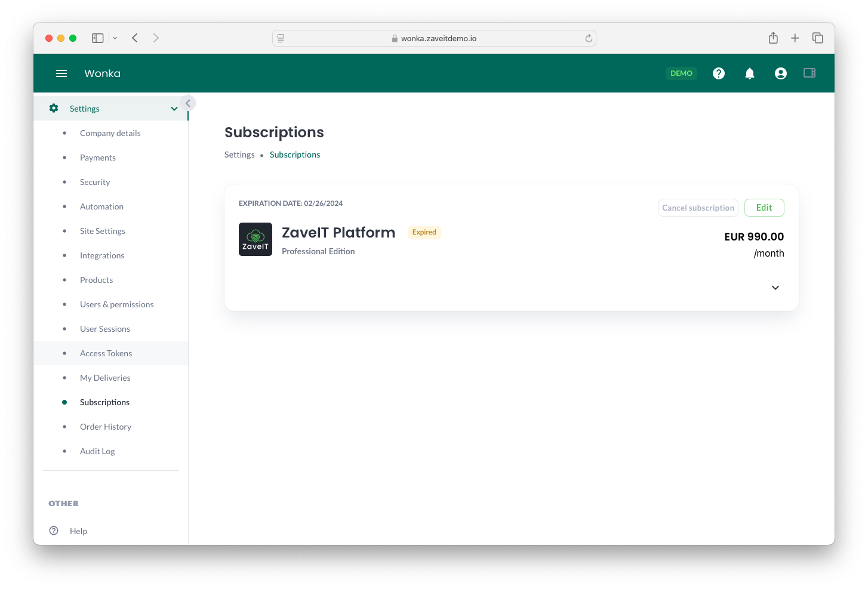Click the Settings gear icon in sidebar
The width and height of the screenshot is (868, 589).
(54, 108)
